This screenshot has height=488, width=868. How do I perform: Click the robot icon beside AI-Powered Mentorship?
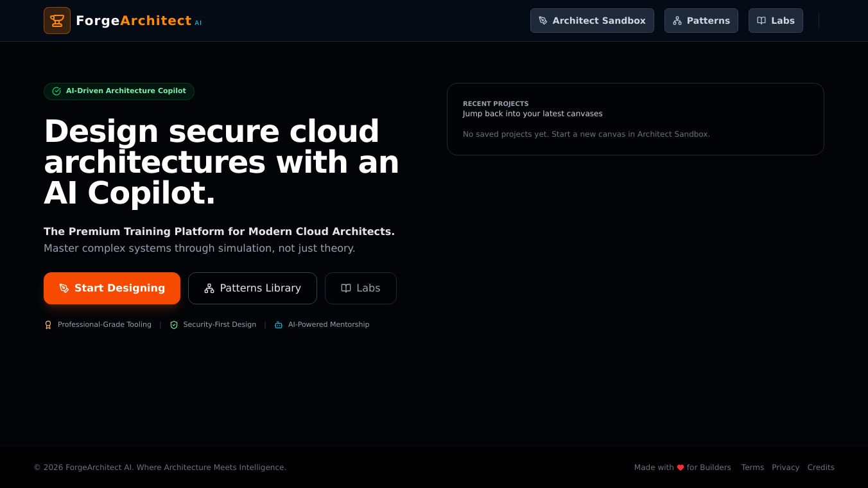[279, 325]
